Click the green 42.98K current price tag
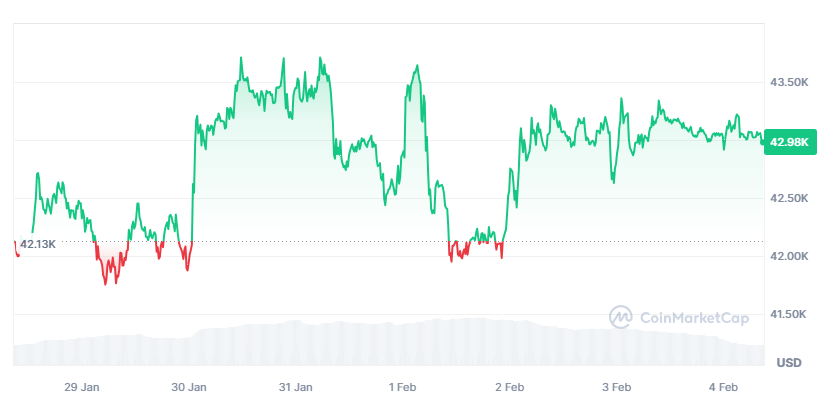833x414 pixels. coord(789,141)
